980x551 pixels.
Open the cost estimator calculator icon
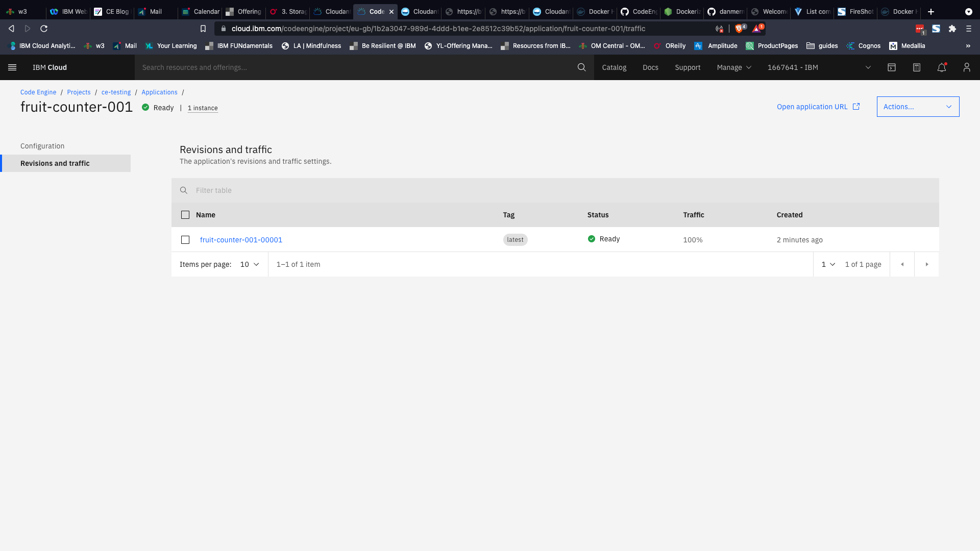pos(917,67)
